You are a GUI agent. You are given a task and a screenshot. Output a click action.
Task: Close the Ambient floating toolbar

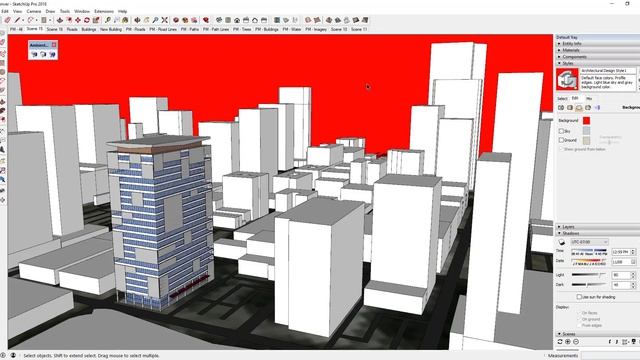point(54,44)
